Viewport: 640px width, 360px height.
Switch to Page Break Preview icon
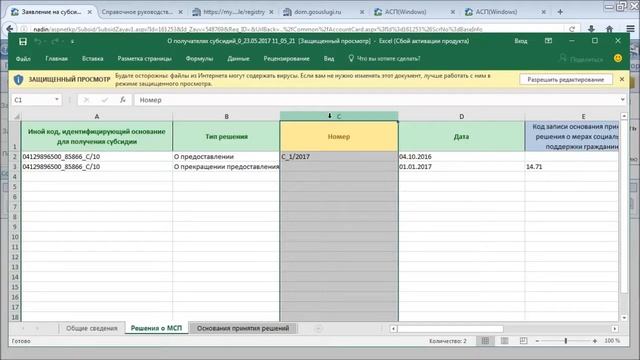click(x=523, y=341)
